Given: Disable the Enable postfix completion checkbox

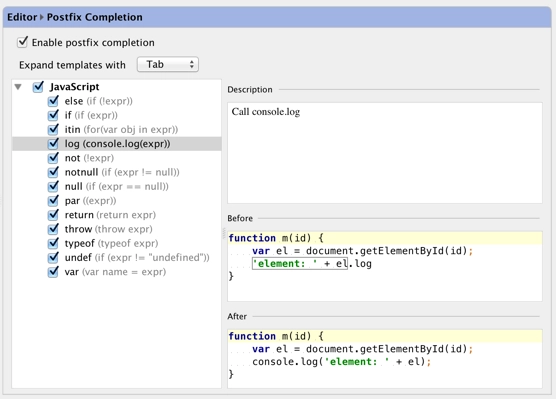Looking at the screenshot, I should [22, 42].
